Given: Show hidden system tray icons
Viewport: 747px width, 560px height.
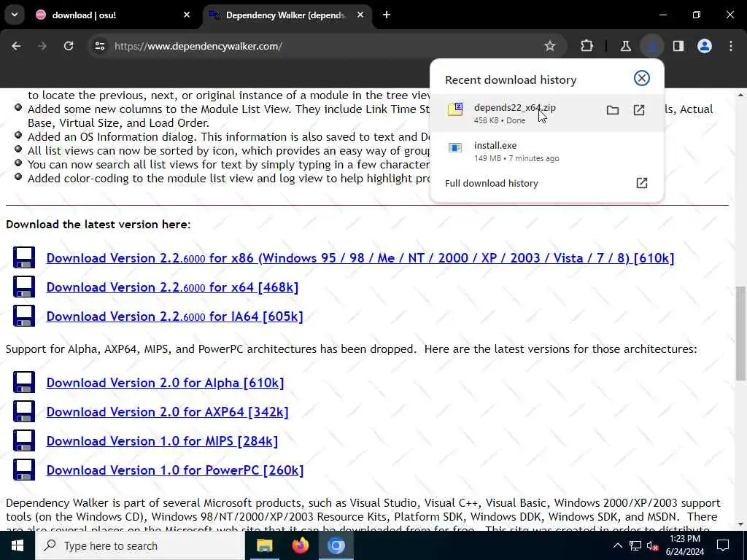Looking at the screenshot, I should tap(617, 546).
